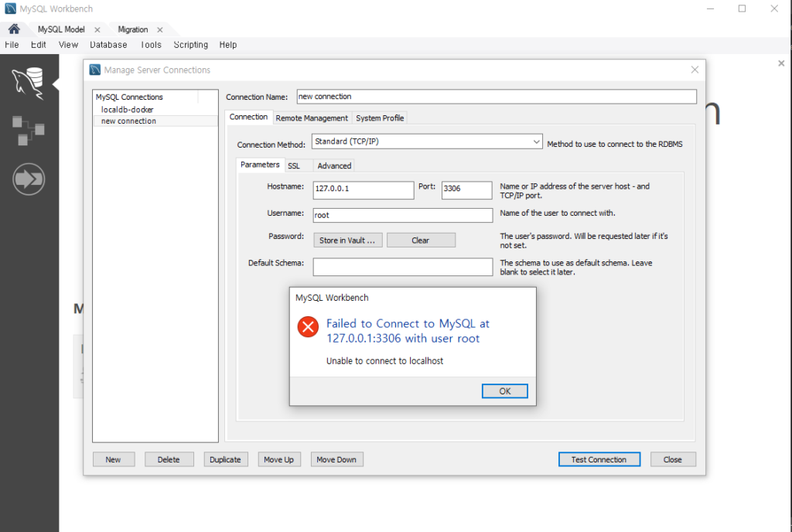Open the Scripting menu
792x532 pixels.
pos(191,44)
